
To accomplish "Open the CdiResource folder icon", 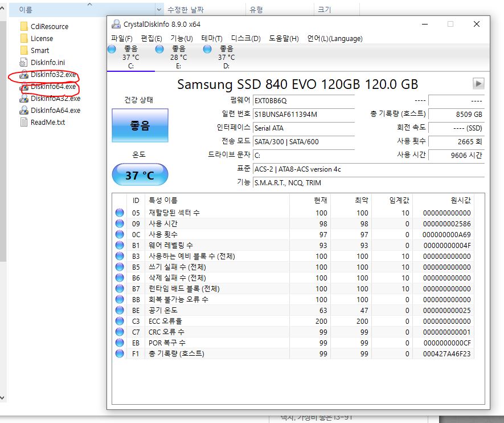I will pos(24,26).
